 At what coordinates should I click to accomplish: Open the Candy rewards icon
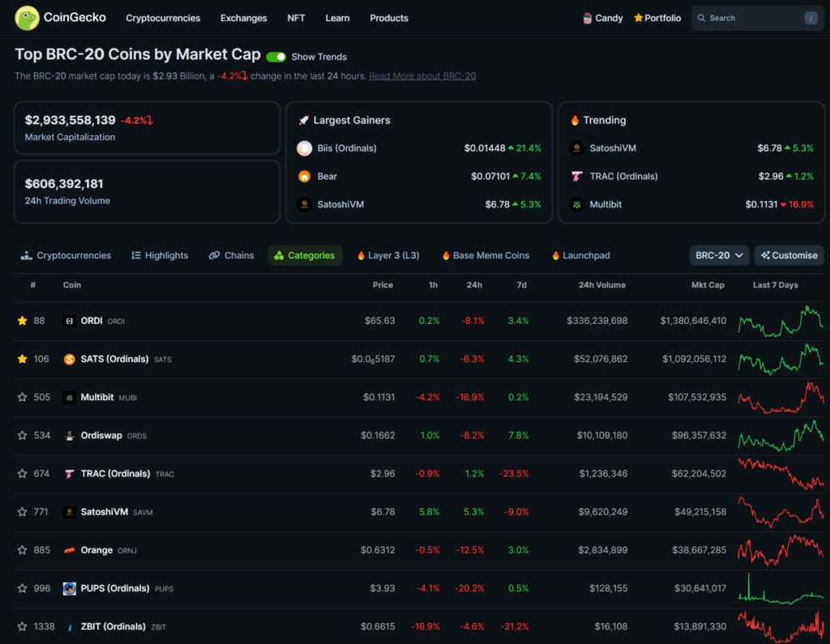pos(587,18)
